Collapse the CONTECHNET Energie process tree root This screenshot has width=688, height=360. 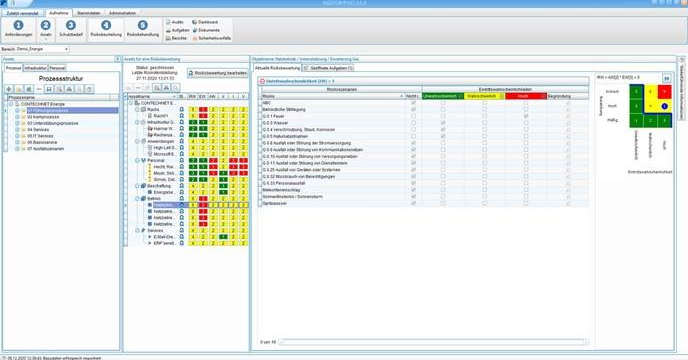pos(11,104)
